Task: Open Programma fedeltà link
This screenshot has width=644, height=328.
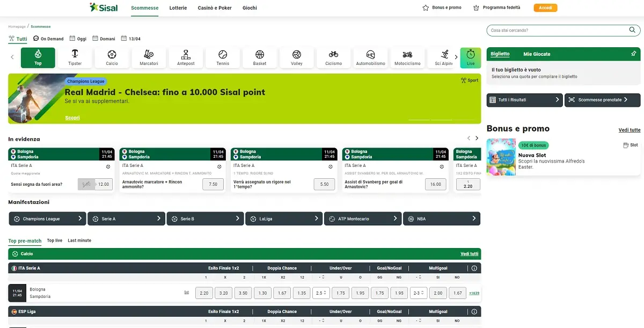Action: [496, 8]
